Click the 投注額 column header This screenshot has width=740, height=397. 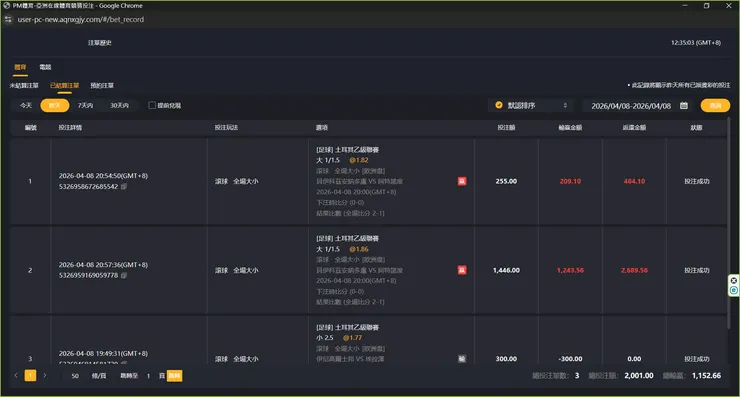coord(506,127)
